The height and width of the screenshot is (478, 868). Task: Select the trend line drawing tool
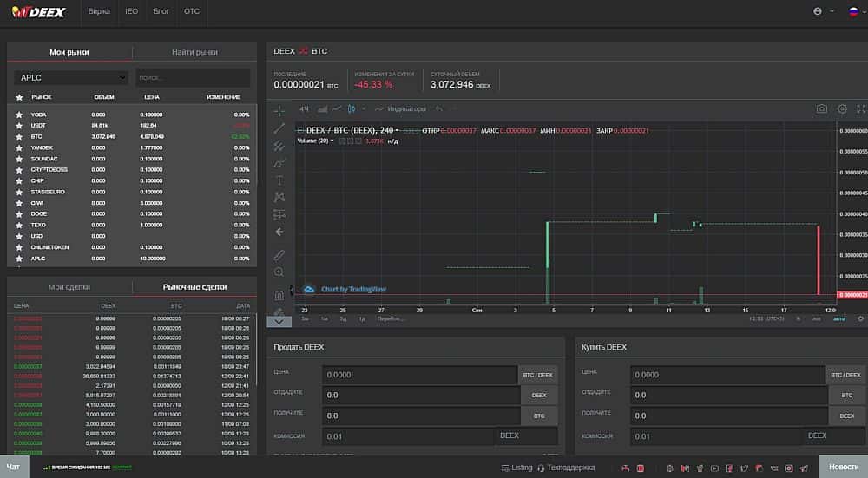click(279, 128)
